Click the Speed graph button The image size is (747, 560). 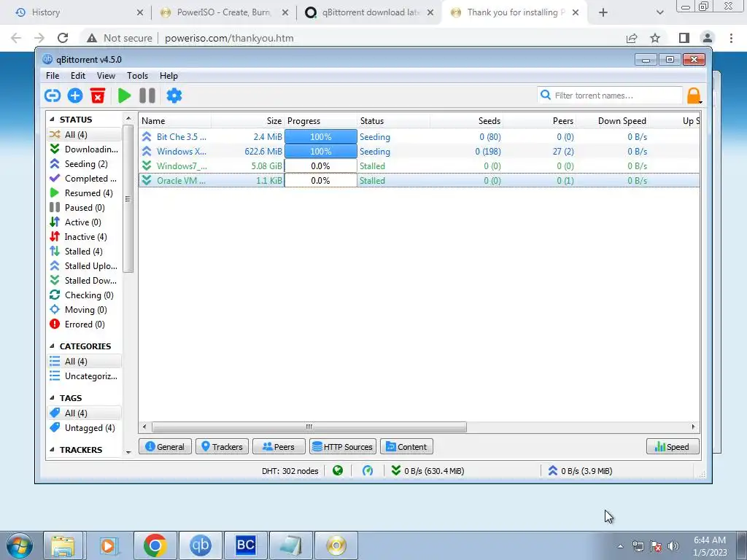[x=673, y=447]
